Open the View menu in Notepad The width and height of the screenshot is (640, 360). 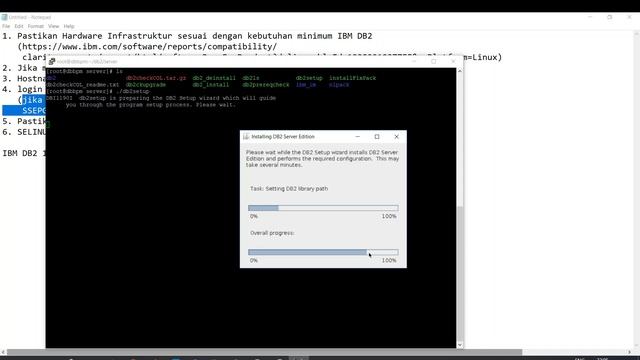[53, 26]
